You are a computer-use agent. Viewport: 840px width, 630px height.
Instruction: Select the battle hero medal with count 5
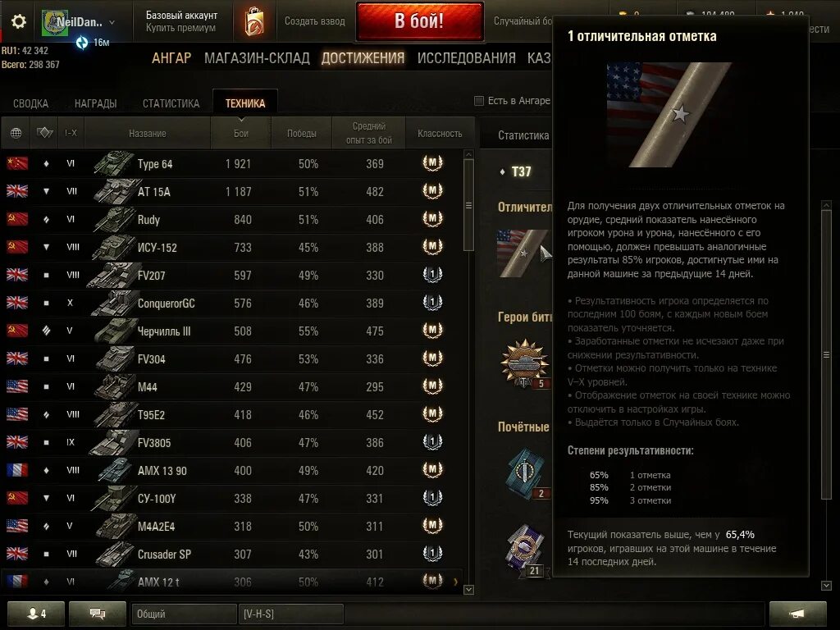[x=524, y=363]
